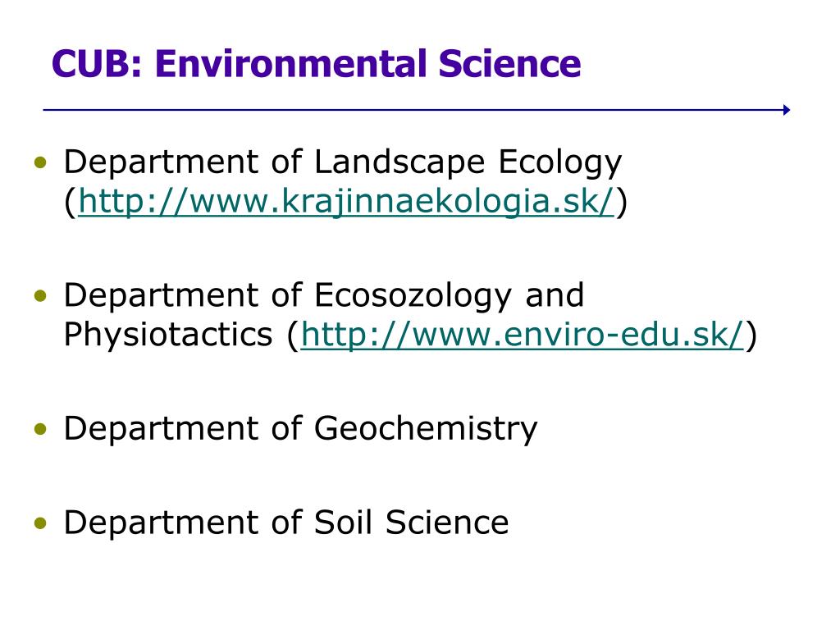Click the arrowhead ending the divider line
This screenshot has height=630, width=840.
tap(787, 110)
